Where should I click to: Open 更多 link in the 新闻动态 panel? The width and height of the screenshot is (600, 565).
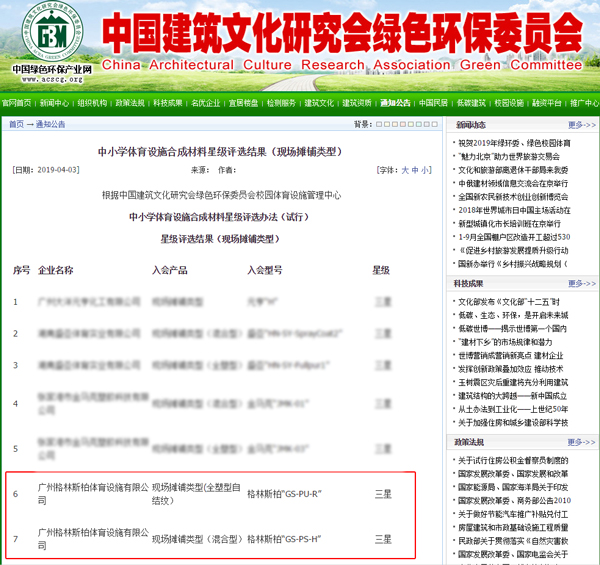[x=582, y=125]
